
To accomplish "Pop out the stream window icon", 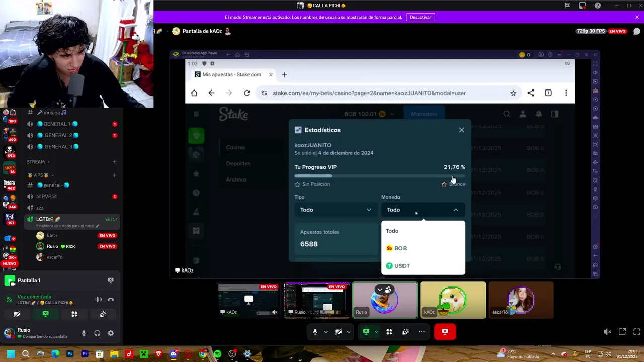I will pos(622,332).
